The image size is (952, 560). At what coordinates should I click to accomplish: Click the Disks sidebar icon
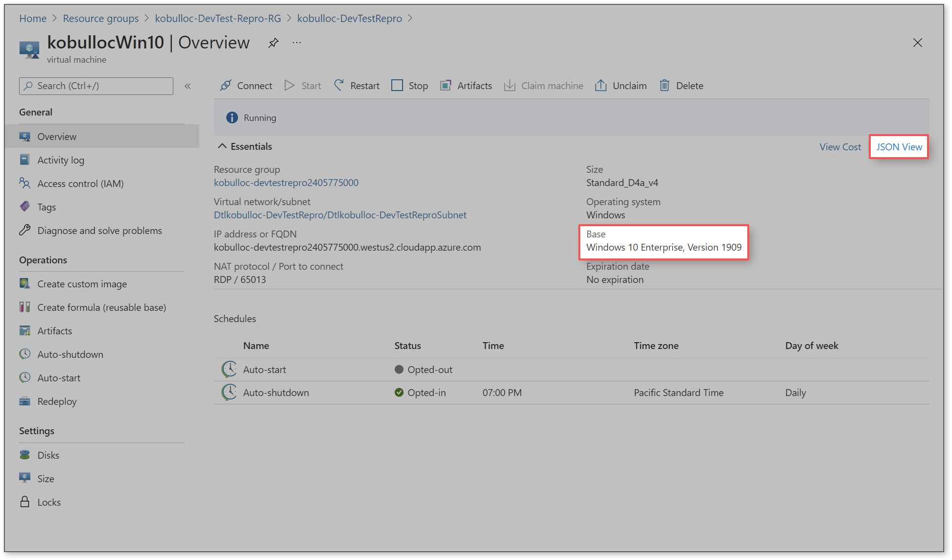pos(24,455)
